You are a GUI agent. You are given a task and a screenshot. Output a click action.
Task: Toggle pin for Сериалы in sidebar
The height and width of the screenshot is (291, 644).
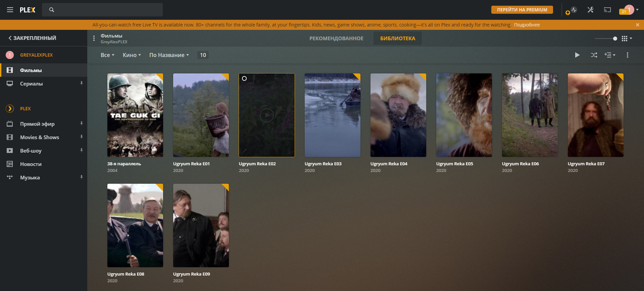click(81, 83)
